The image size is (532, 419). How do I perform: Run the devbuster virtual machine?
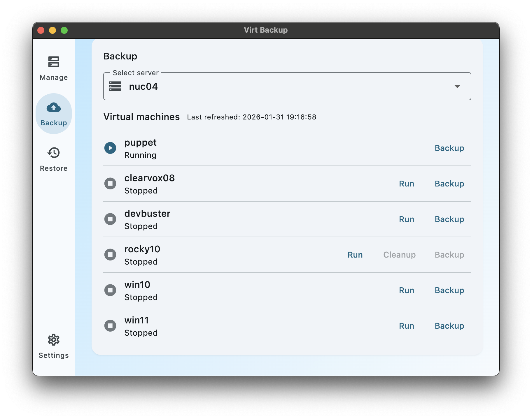pos(407,219)
